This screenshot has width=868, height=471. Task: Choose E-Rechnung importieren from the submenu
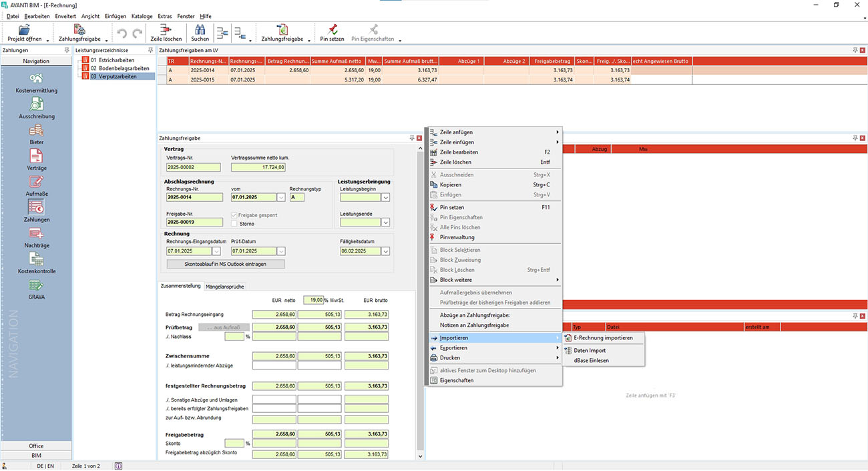(603, 338)
